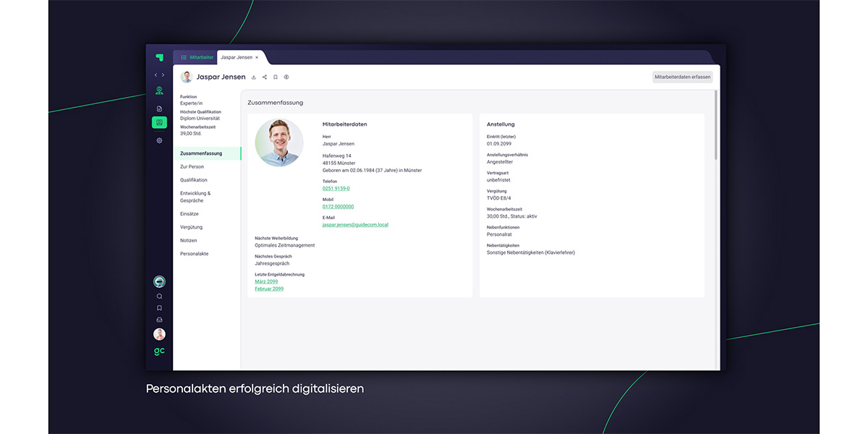Share the profile via the share icon
This screenshot has height=434, width=868.
pyautogui.click(x=264, y=76)
